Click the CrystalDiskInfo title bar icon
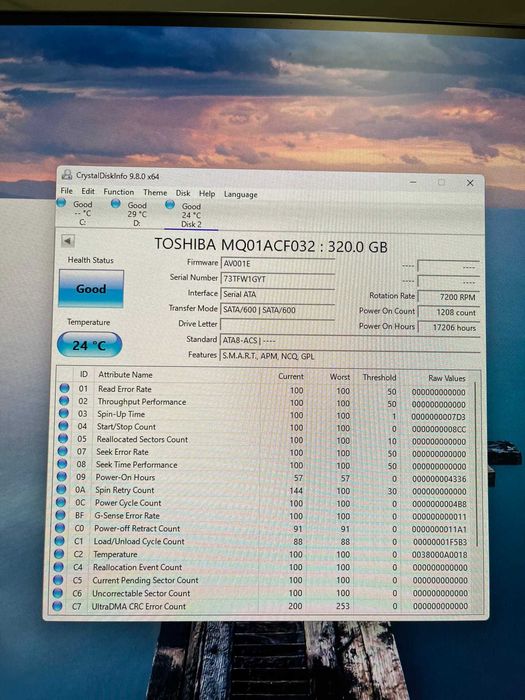The width and height of the screenshot is (525, 700). pyautogui.click(x=67, y=175)
